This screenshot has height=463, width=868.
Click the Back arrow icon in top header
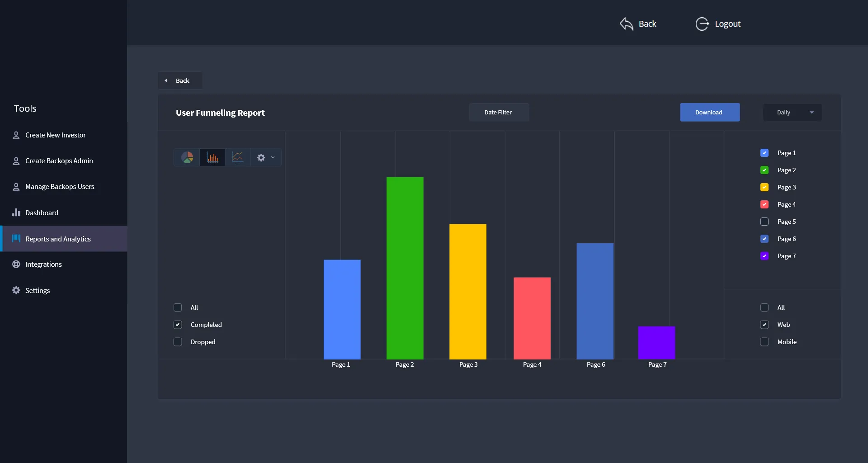pos(627,24)
